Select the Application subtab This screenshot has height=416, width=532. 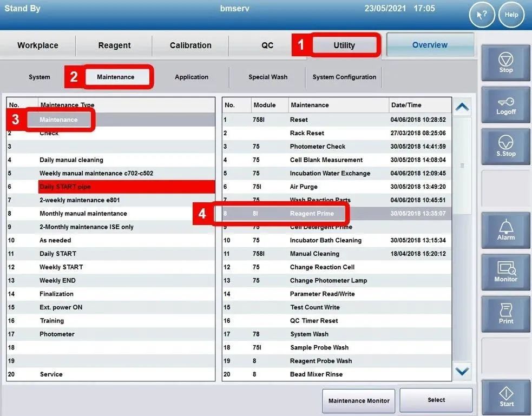pyautogui.click(x=192, y=77)
